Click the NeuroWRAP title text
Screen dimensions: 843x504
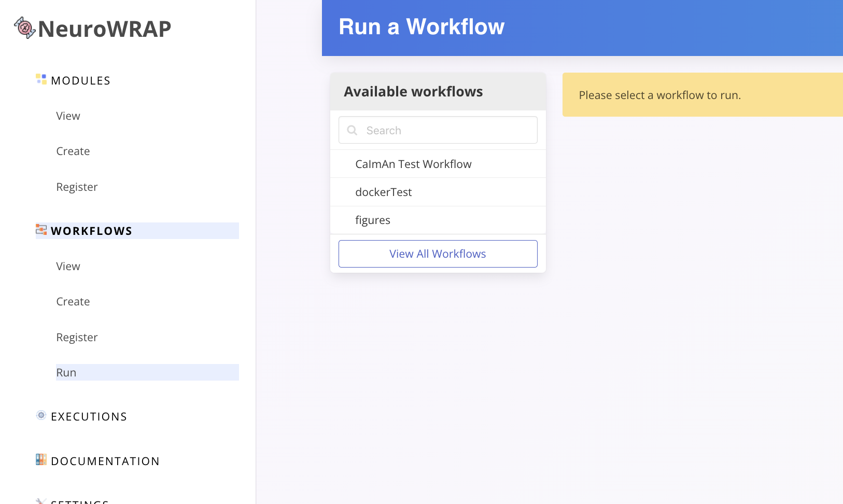click(x=104, y=29)
